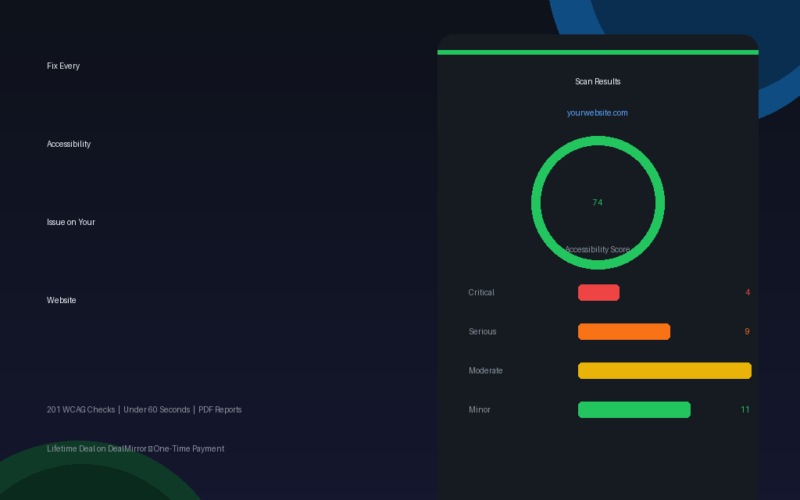Click the 'One-Time Payment' text
Screen dimensions: 800x500
coord(189,448)
